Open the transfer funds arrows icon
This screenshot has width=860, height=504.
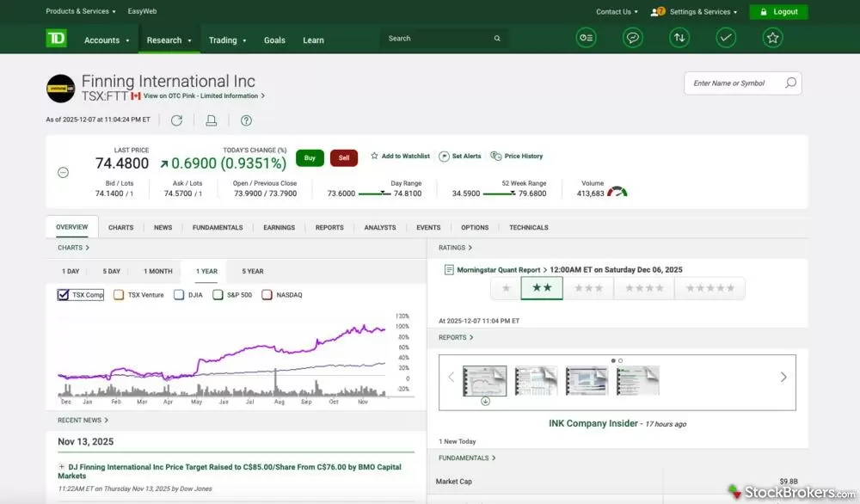679,37
